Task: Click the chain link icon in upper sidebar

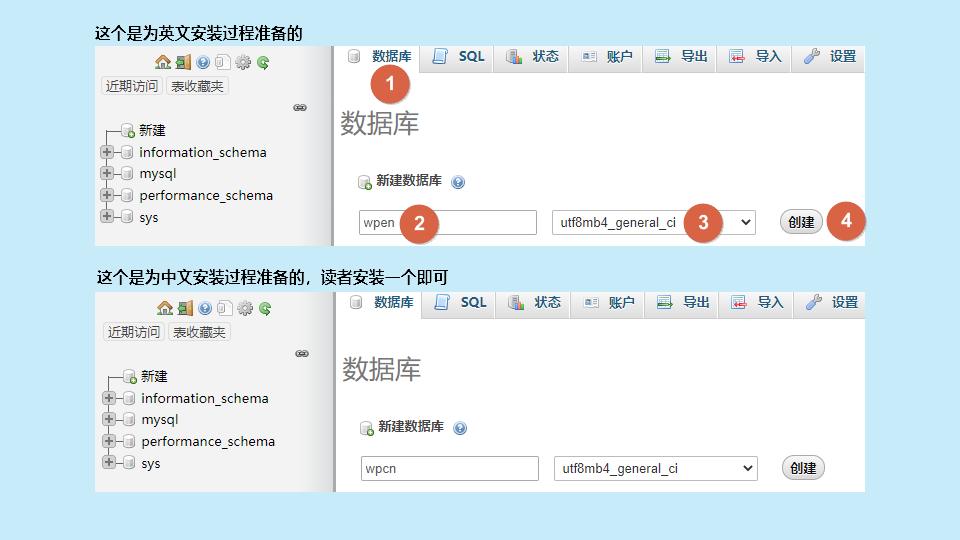Action: (x=300, y=108)
